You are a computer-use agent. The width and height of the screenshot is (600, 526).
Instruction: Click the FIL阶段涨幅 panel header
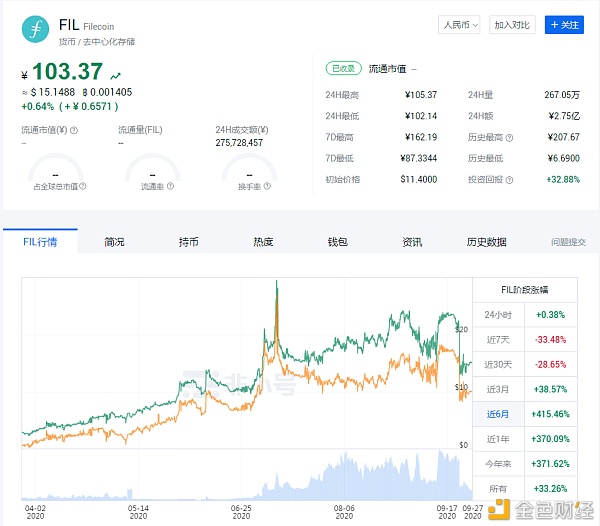525,290
